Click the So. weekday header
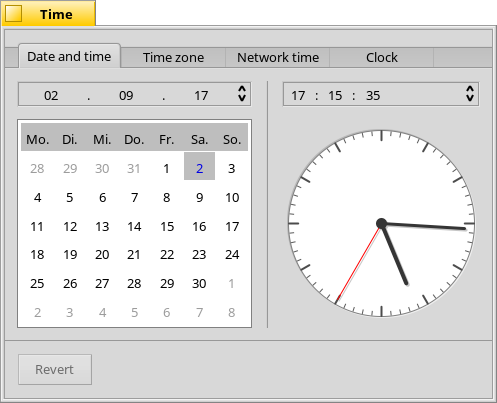 click(x=232, y=140)
